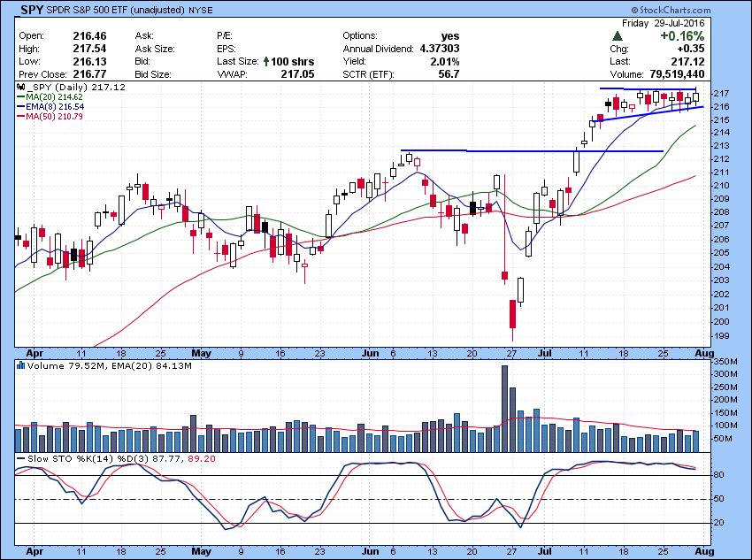Click the EMA(8) 216.54 legend text
The width and height of the screenshot is (752, 560).
[x=55, y=106]
